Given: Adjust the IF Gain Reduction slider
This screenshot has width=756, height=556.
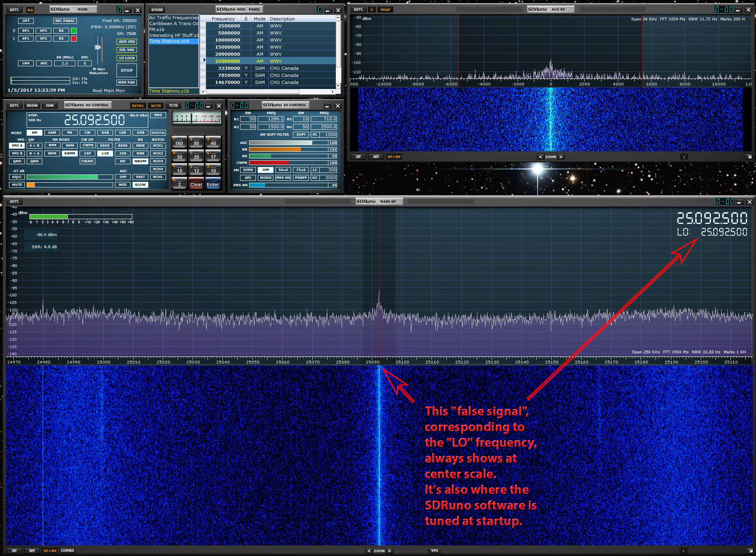Looking at the screenshot, I should pos(98,47).
